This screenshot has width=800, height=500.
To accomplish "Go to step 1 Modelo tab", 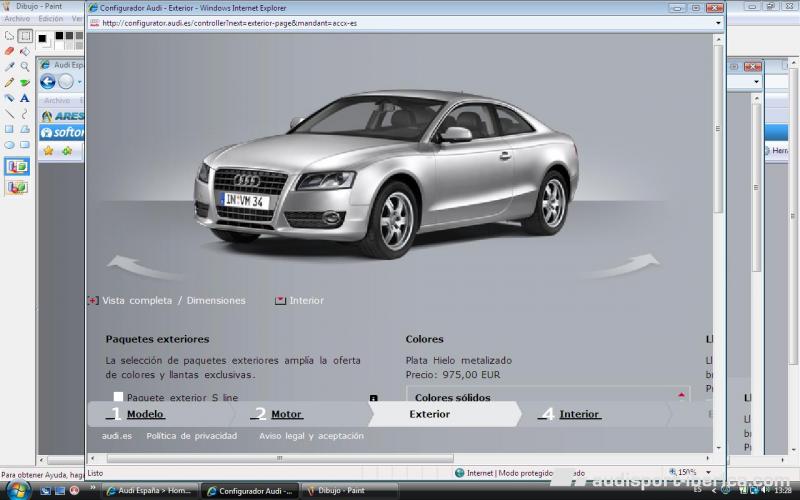I will 145,414.
